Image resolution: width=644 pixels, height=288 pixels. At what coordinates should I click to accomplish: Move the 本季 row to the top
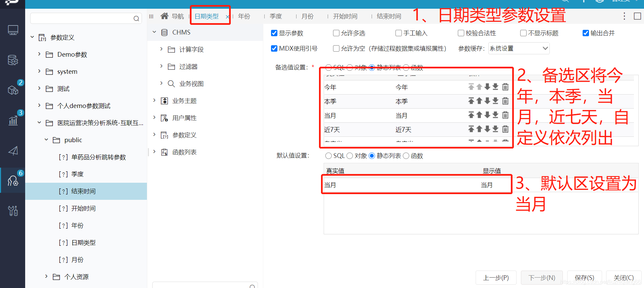pyautogui.click(x=471, y=101)
